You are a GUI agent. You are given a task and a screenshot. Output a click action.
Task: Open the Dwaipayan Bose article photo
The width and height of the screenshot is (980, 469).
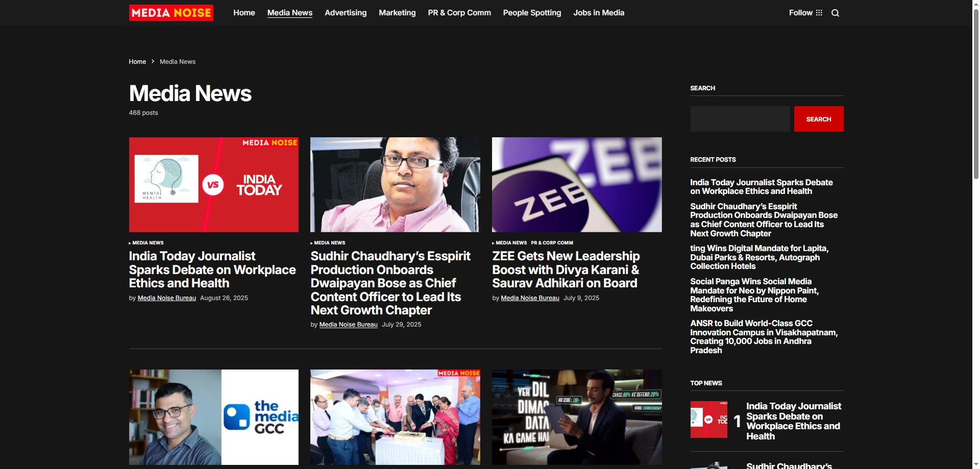[395, 185]
